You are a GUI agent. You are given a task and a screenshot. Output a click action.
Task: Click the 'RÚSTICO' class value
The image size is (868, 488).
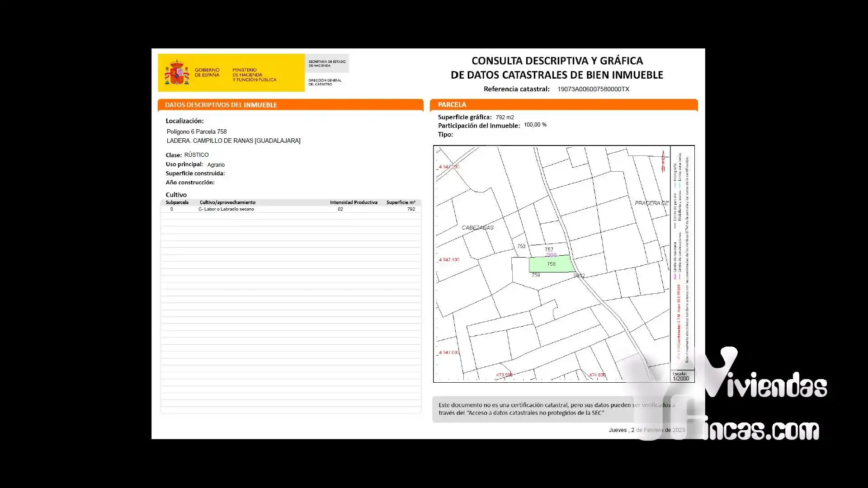tap(196, 155)
